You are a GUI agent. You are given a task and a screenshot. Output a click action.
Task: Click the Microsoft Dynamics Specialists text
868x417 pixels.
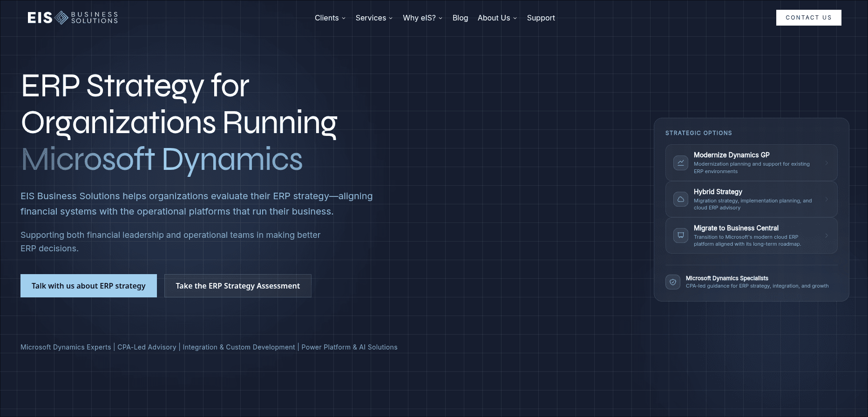pyautogui.click(x=726, y=278)
